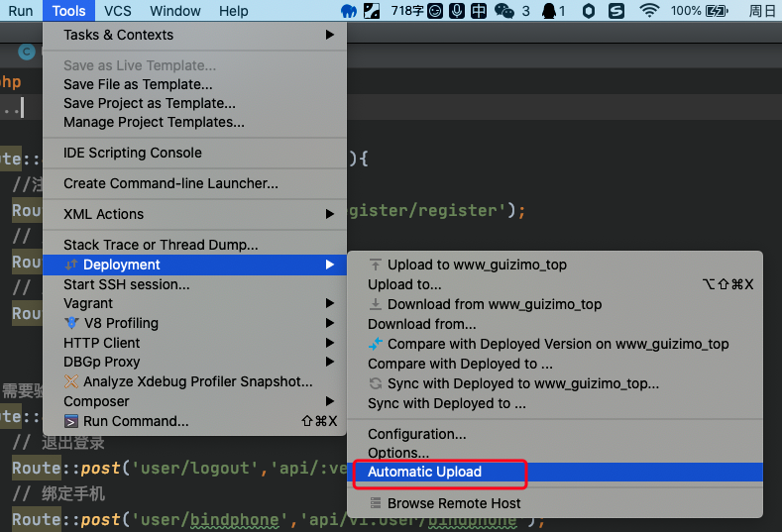Choose Compare with Deployed Version on www_guizimo_top
The image size is (782, 532).
555,344
